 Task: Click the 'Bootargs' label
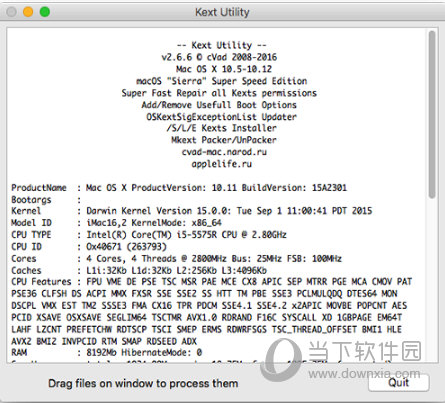[31, 200]
